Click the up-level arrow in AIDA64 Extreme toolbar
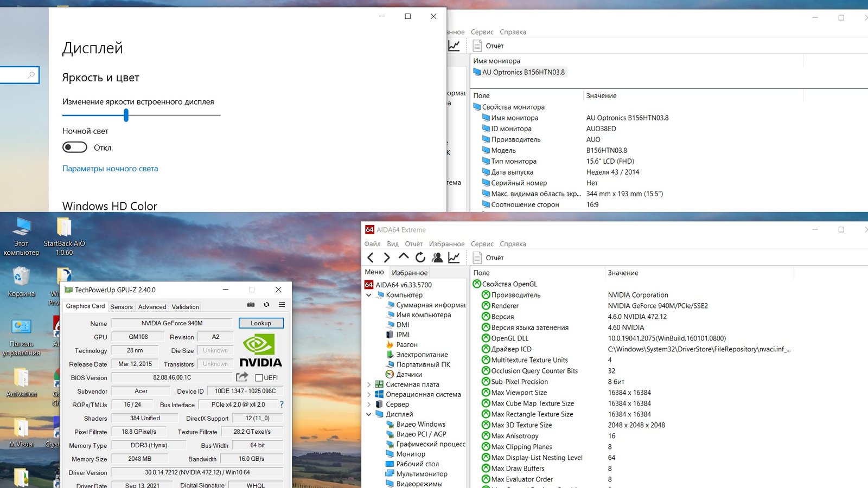Screen dimensions: 868x488 404,256
